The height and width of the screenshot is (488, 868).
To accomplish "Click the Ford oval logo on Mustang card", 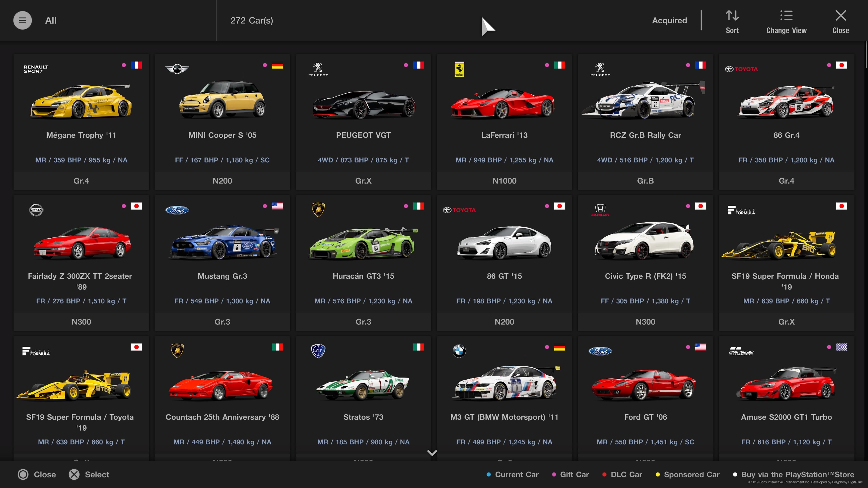I will tap(177, 210).
